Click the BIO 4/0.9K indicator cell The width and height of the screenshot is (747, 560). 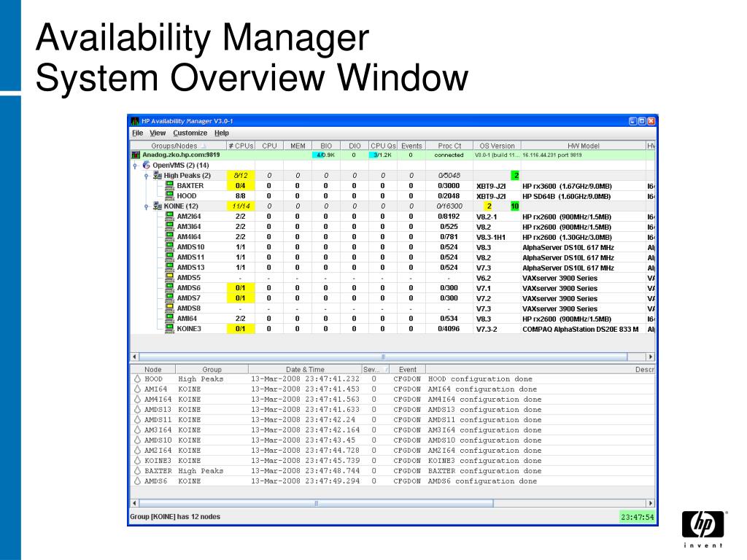pyautogui.click(x=326, y=155)
